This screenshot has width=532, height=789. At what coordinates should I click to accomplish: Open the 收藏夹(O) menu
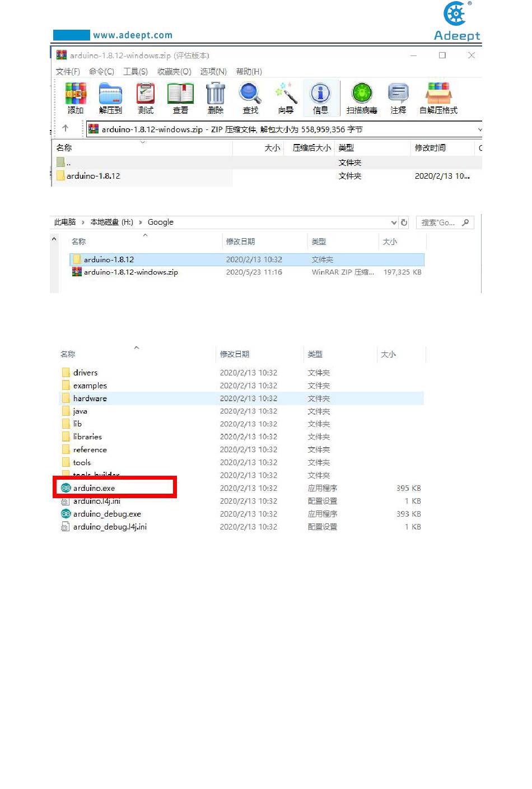(x=174, y=72)
